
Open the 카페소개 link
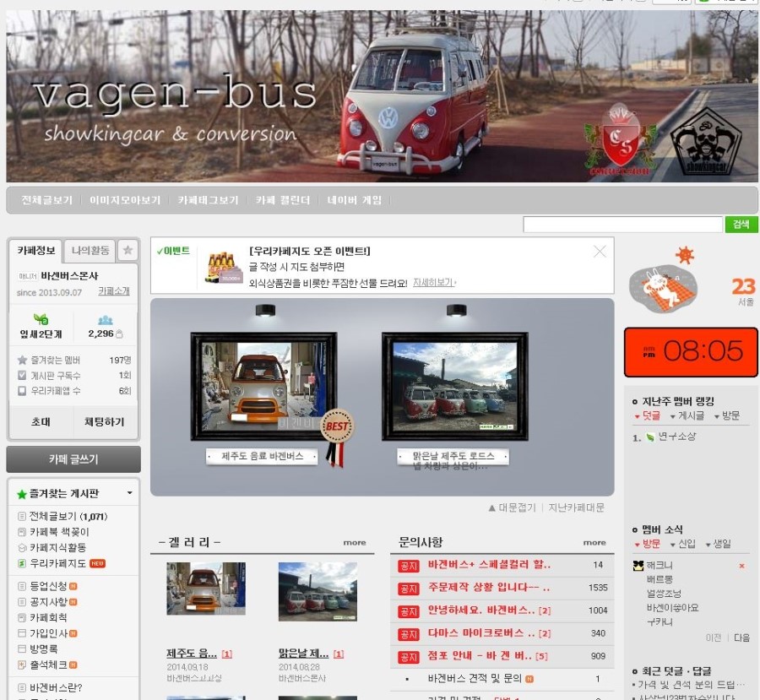114,291
